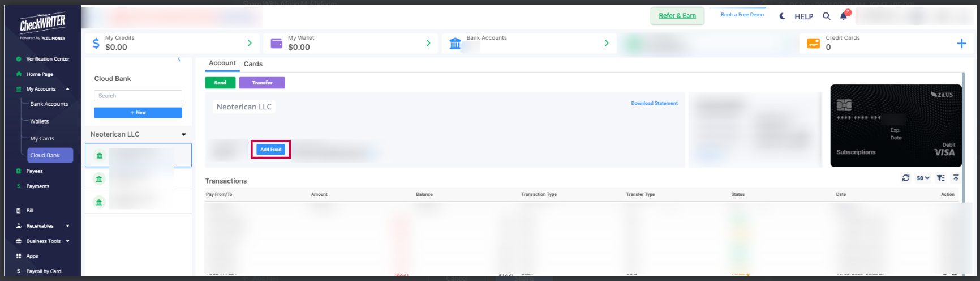
Task: Sort by Balance column header
Action: (x=424, y=194)
